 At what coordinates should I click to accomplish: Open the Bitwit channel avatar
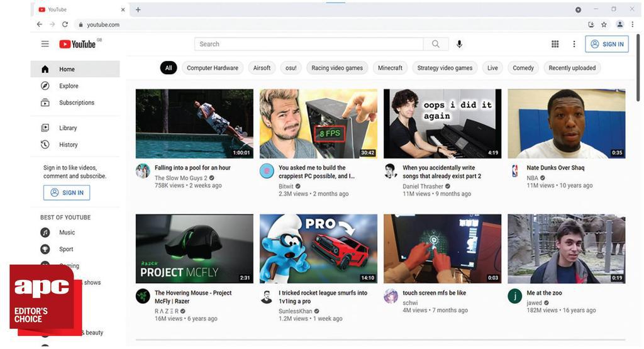(x=267, y=171)
